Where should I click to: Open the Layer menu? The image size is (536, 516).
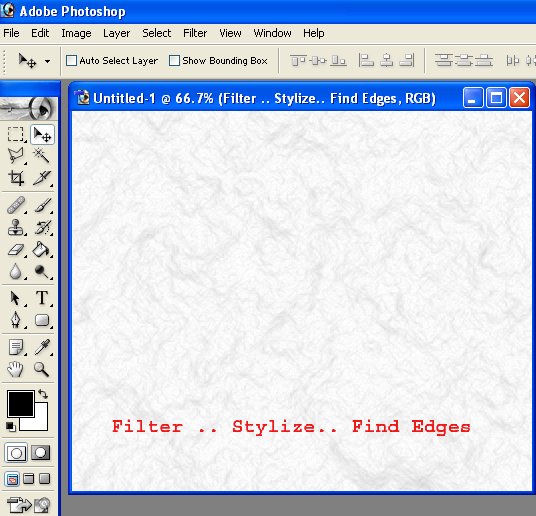(116, 33)
